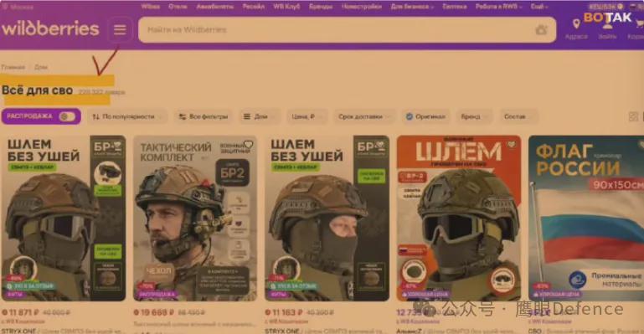Expand the Для бизнеса top menu

coord(412,7)
